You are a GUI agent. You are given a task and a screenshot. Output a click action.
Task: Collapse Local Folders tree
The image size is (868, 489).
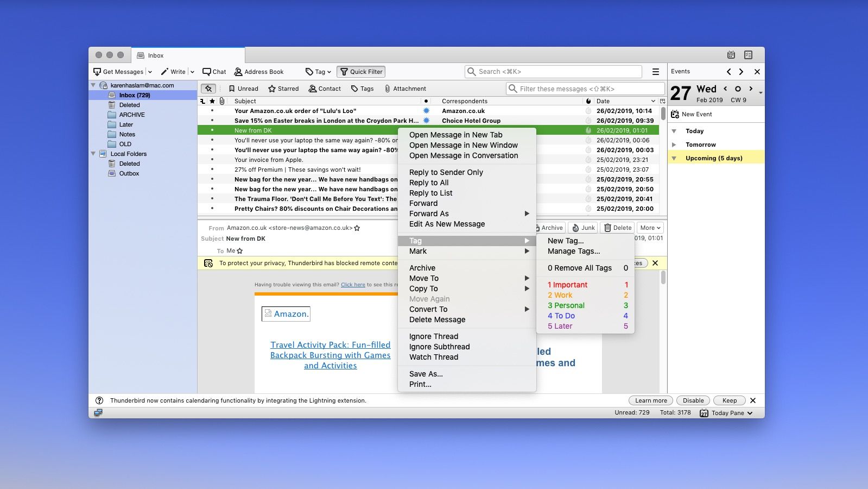click(93, 154)
